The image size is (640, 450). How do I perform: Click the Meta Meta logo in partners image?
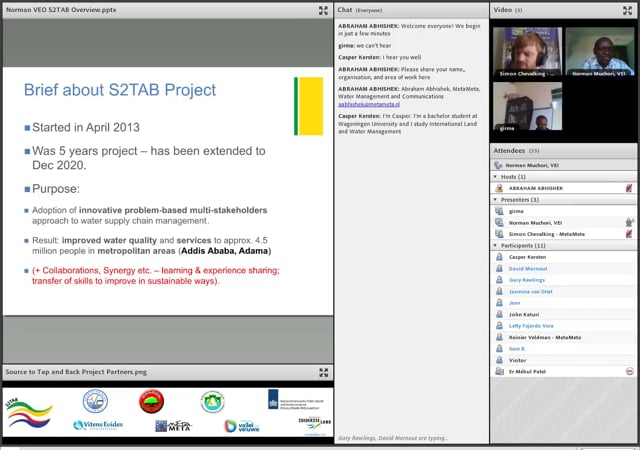tap(173, 425)
